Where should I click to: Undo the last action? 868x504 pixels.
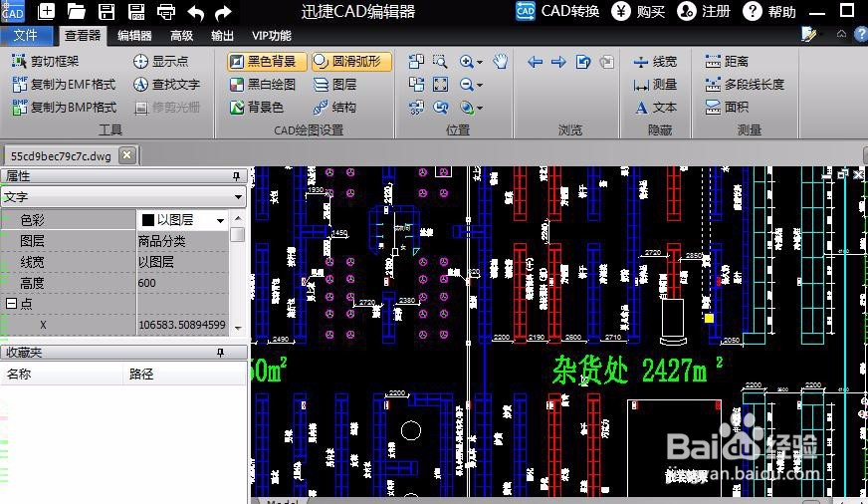tap(195, 12)
